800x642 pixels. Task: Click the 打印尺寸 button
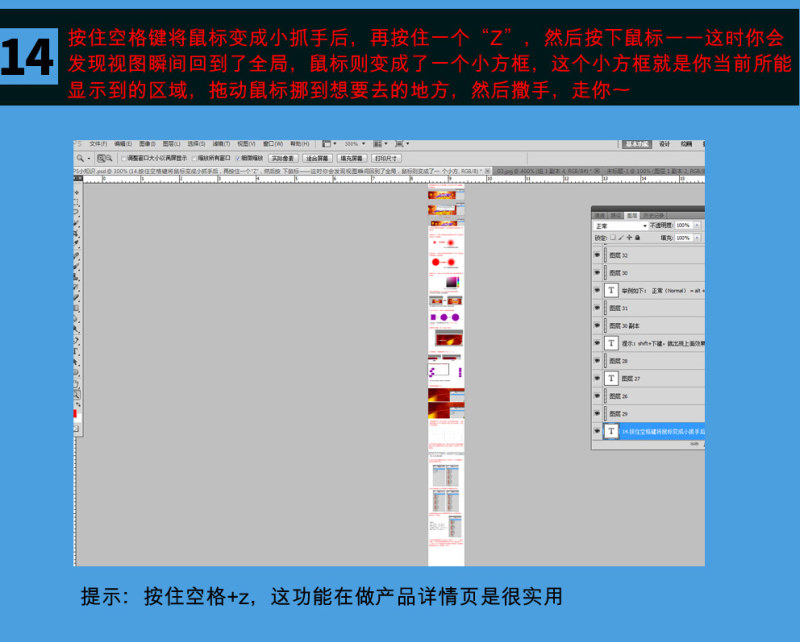pyautogui.click(x=386, y=159)
